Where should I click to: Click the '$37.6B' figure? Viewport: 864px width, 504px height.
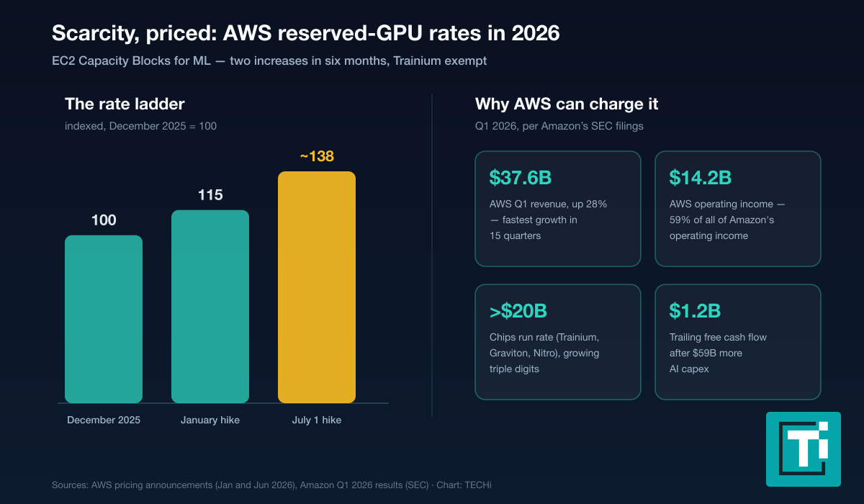[x=521, y=177]
